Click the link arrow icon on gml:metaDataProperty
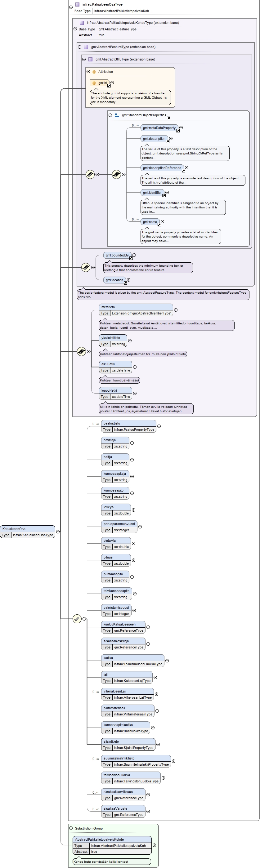 [178, 131]
